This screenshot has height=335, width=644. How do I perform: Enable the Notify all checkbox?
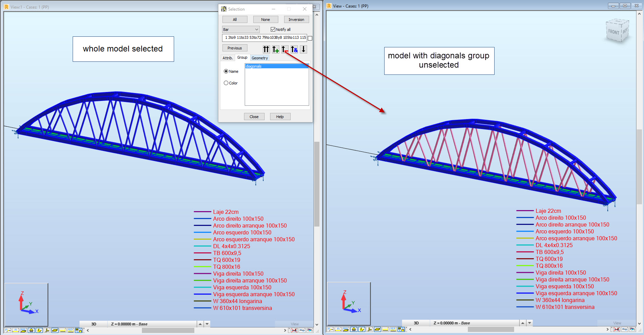pos(272,29)
